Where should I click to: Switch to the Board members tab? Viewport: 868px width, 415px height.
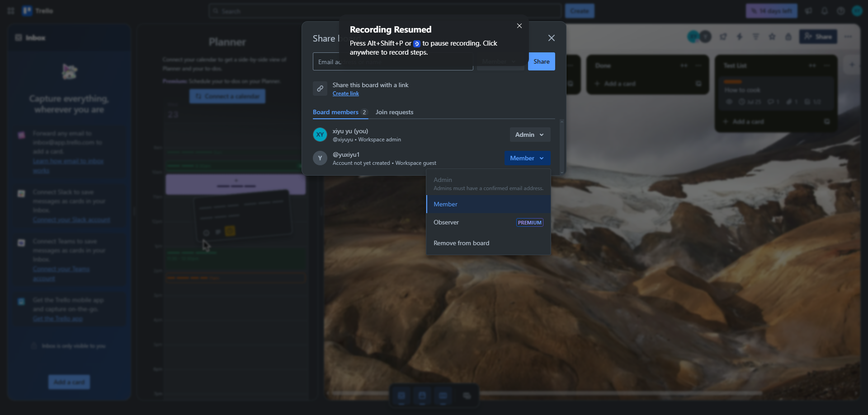(340, 112)
